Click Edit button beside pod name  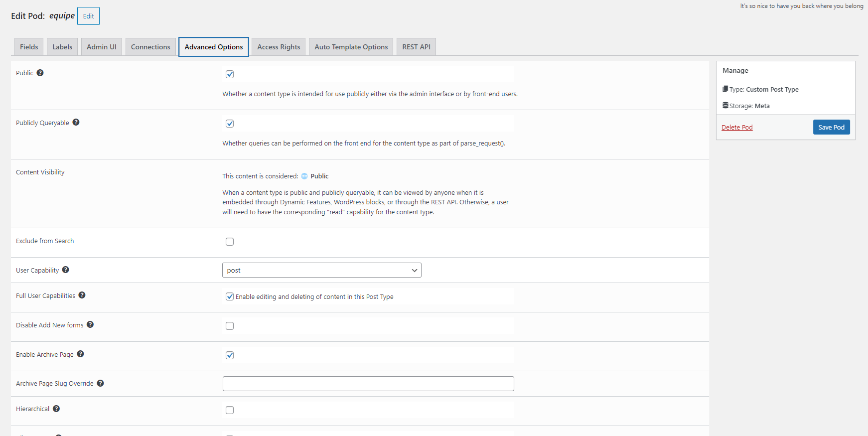tap(88, 16)
